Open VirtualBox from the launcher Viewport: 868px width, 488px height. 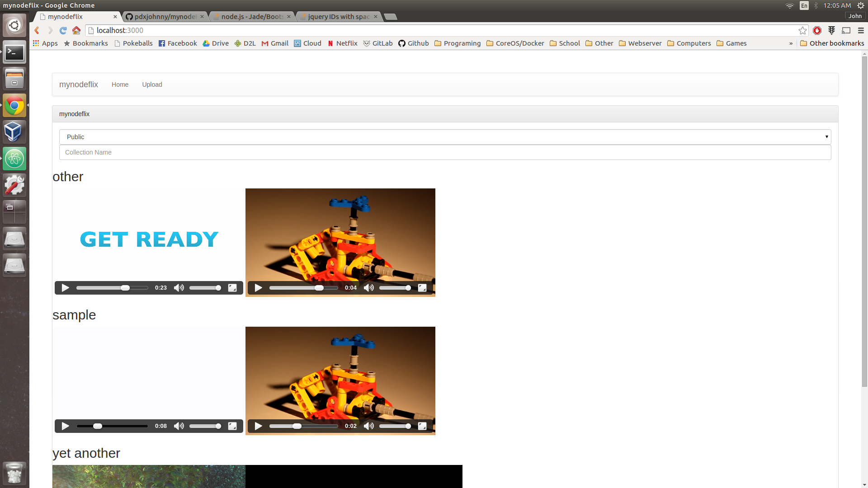coord(14,132)
